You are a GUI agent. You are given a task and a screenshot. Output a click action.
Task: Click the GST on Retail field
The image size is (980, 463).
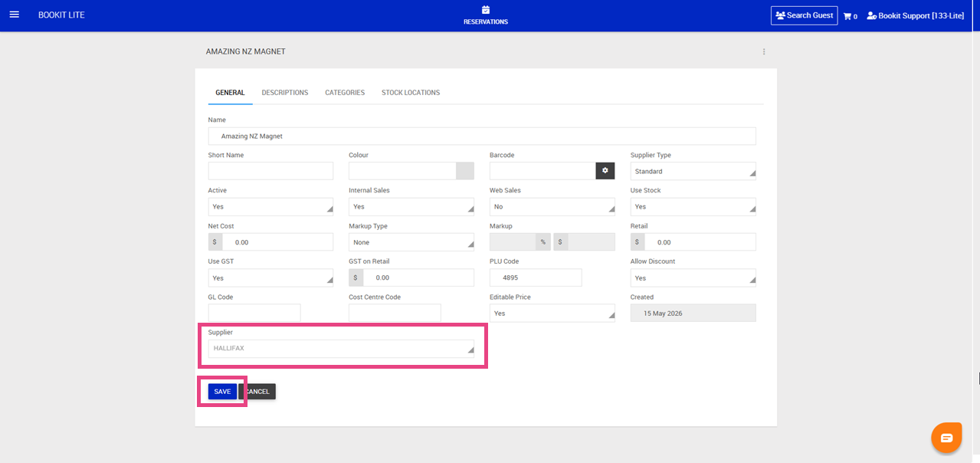pyautogui.click(x=418, y=277)
